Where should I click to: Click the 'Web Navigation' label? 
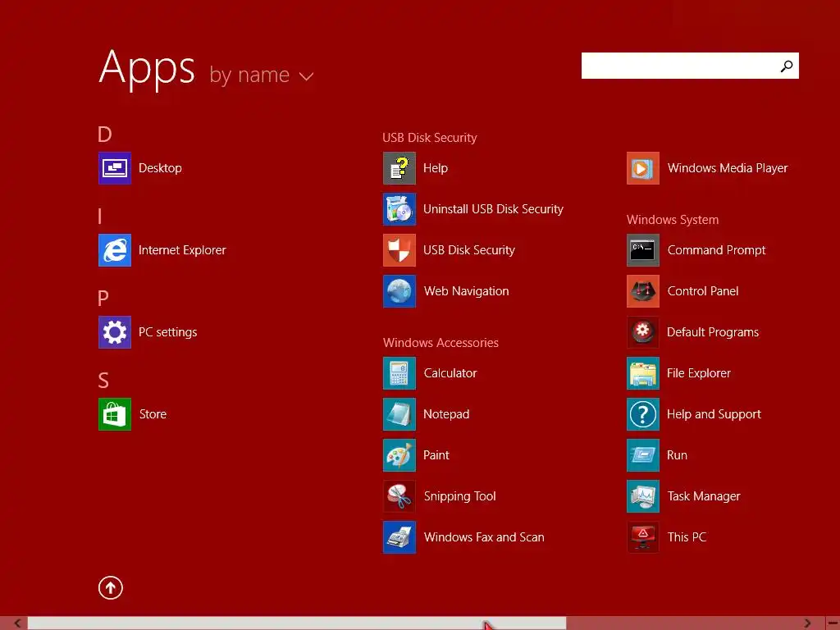click(x=466, y=291)
